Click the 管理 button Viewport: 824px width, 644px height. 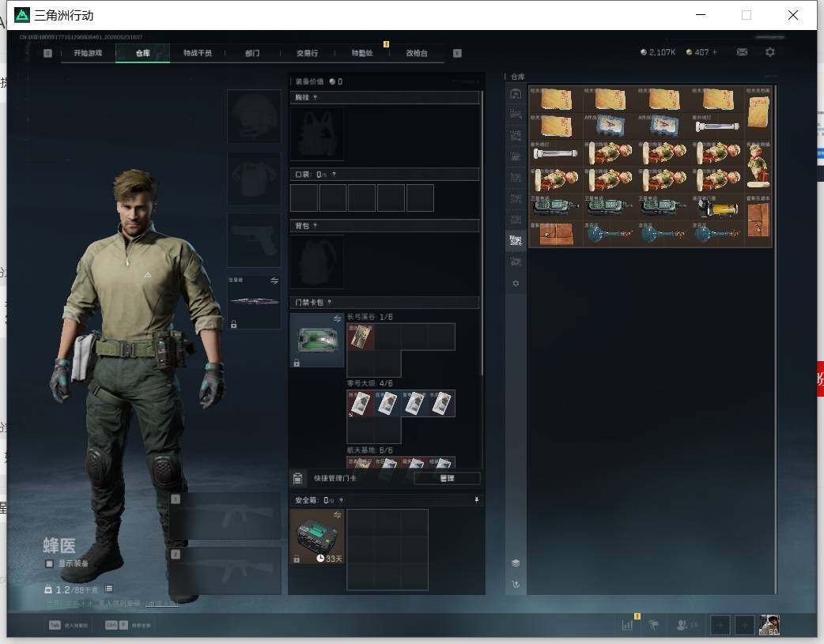(447, 478)
